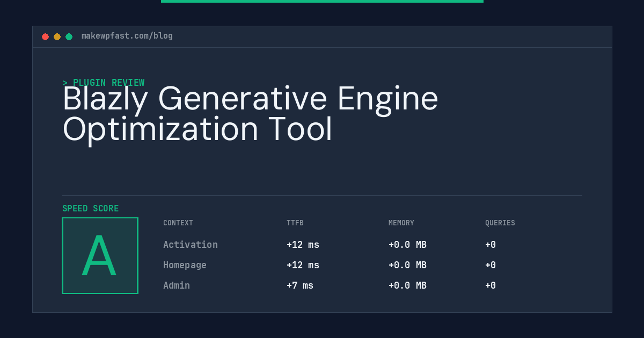Click the Admin queries value +0
This screenshot has width=644, height=338.
click(491, 285)
